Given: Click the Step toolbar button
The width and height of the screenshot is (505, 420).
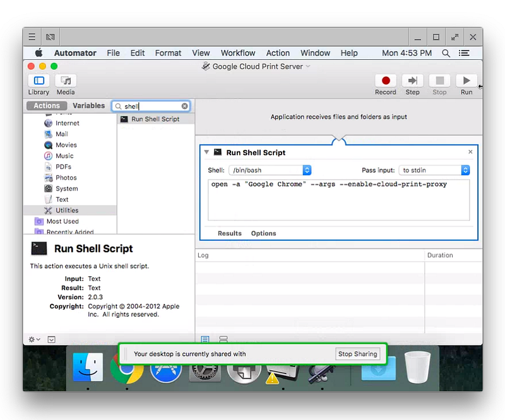Looking at the screenshot, I should tap(413, 81).
